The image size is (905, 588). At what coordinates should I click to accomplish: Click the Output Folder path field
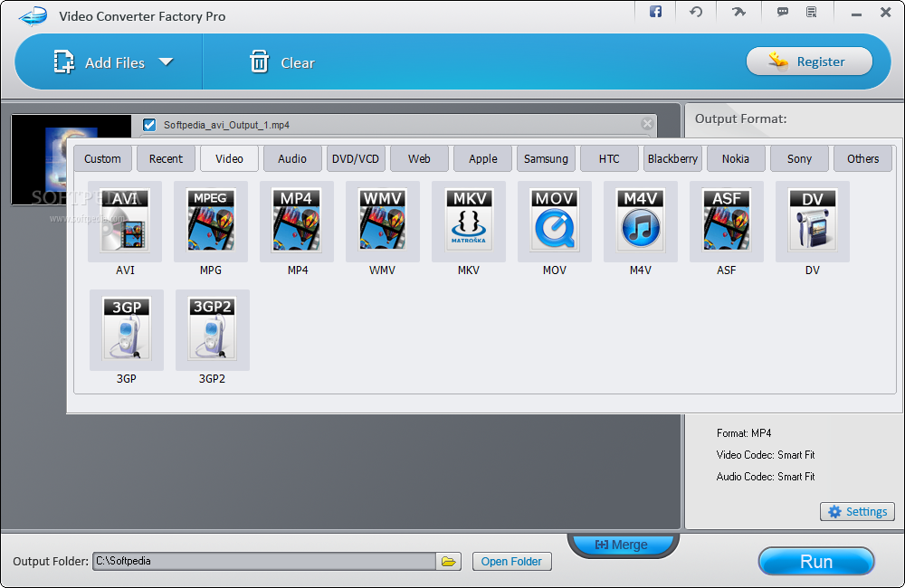point(264,562)
